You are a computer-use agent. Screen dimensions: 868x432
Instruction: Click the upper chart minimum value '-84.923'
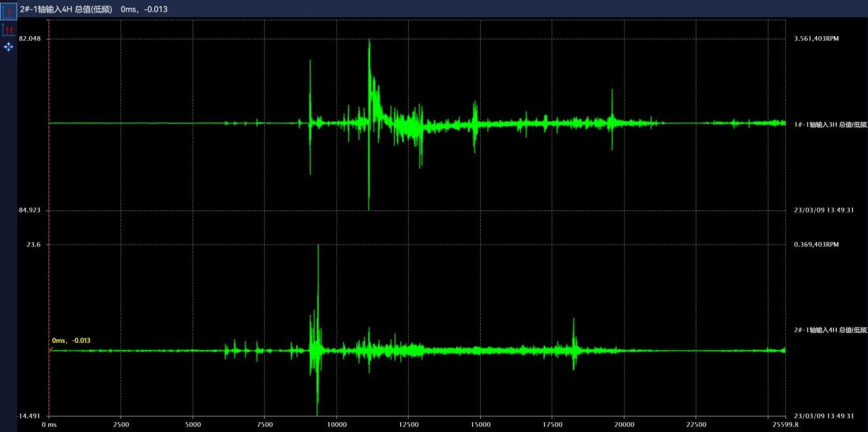pos(29,210)
